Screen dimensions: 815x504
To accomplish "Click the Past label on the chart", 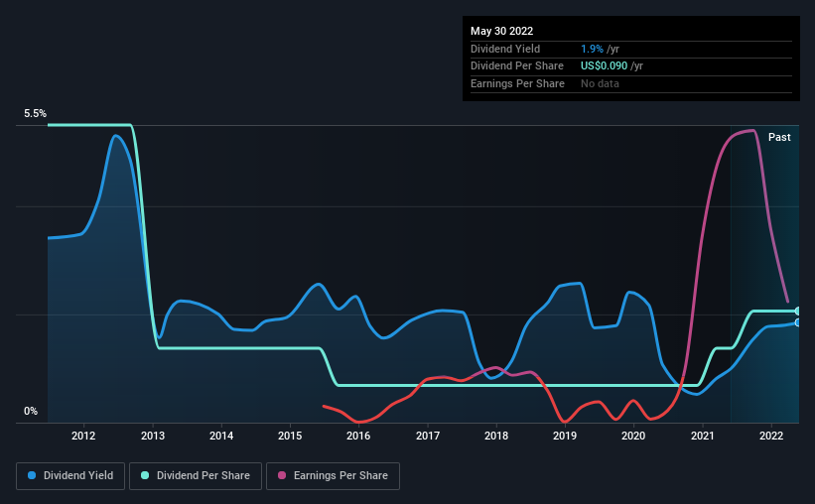I will coord(779,138).
